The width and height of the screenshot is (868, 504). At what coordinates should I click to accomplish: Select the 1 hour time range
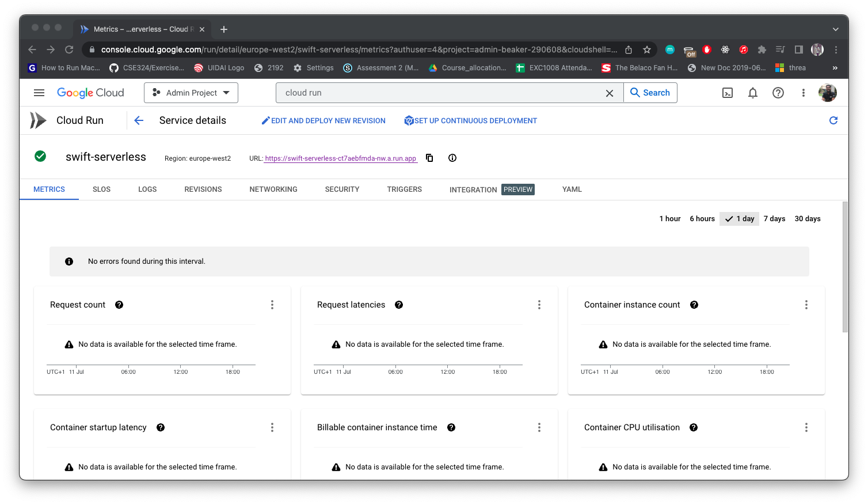[x=670, y=219]
